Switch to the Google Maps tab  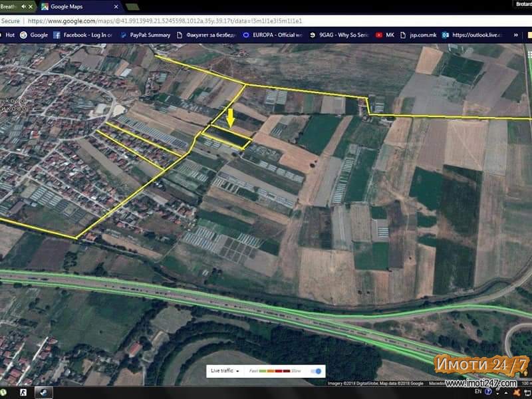(x=73, y=7)
